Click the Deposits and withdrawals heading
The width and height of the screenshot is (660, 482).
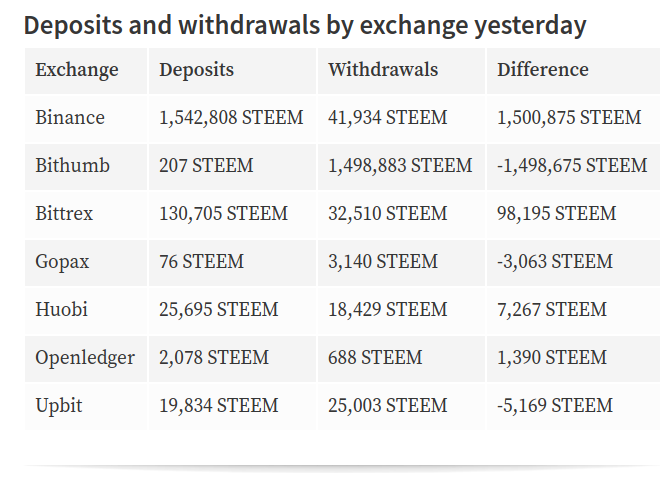(305, 25)
